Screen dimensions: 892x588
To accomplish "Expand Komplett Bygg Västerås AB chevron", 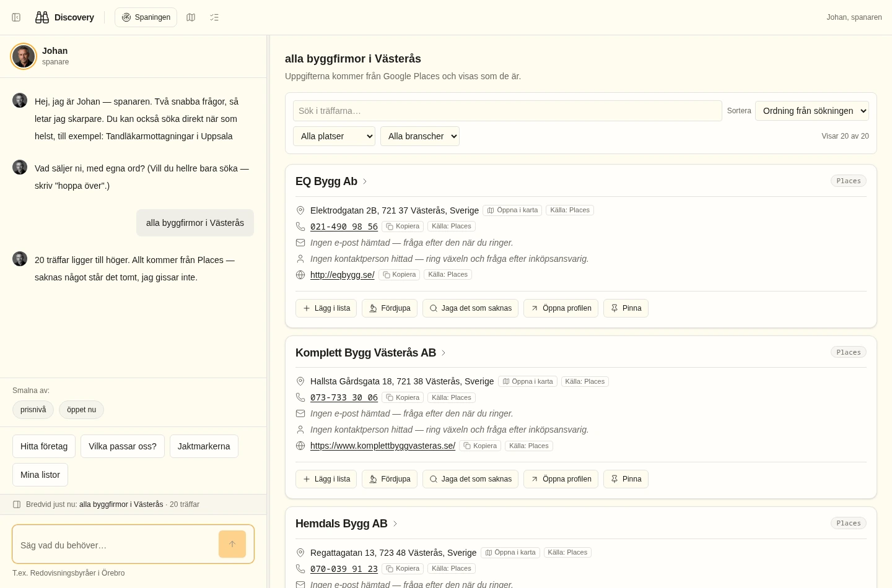I will [x=444, y=353].
